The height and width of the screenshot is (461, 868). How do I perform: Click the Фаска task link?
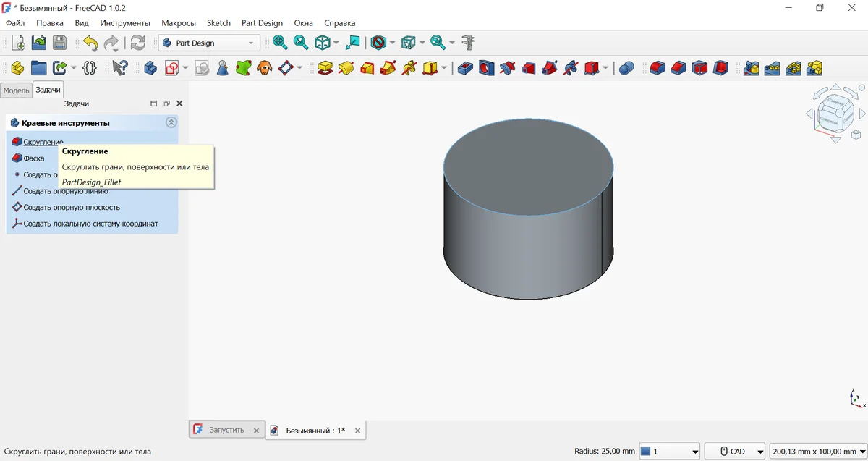[34, 158]
